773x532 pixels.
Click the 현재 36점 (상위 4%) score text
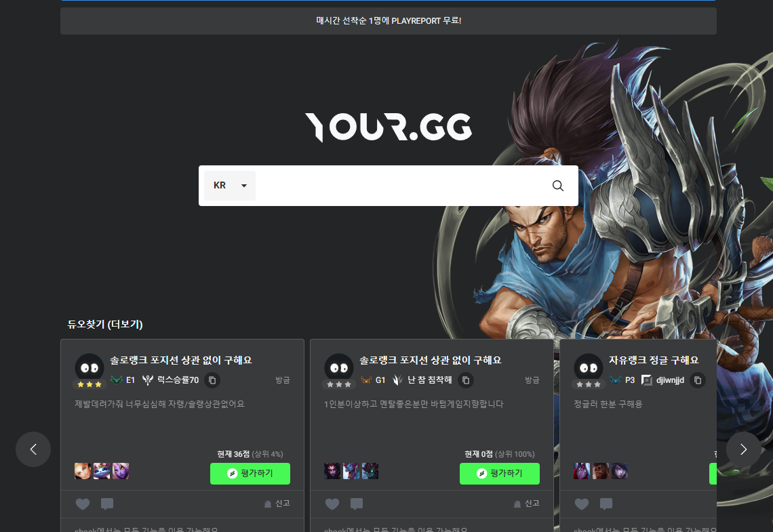point(250,454)
